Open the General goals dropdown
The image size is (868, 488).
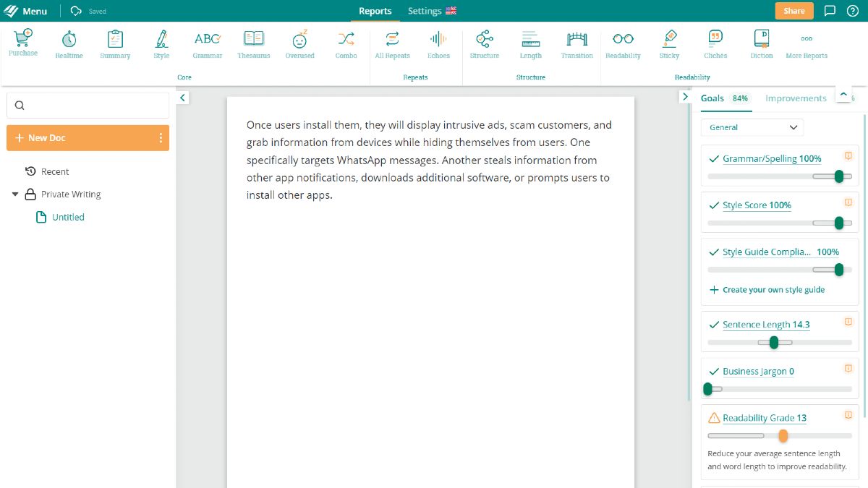752,127
